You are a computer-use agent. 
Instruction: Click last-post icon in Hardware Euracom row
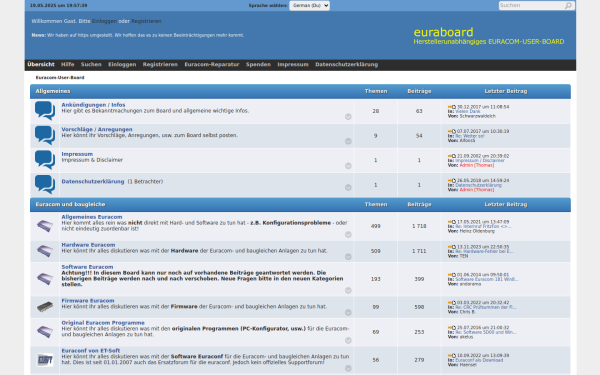click(x=452, y=247)
